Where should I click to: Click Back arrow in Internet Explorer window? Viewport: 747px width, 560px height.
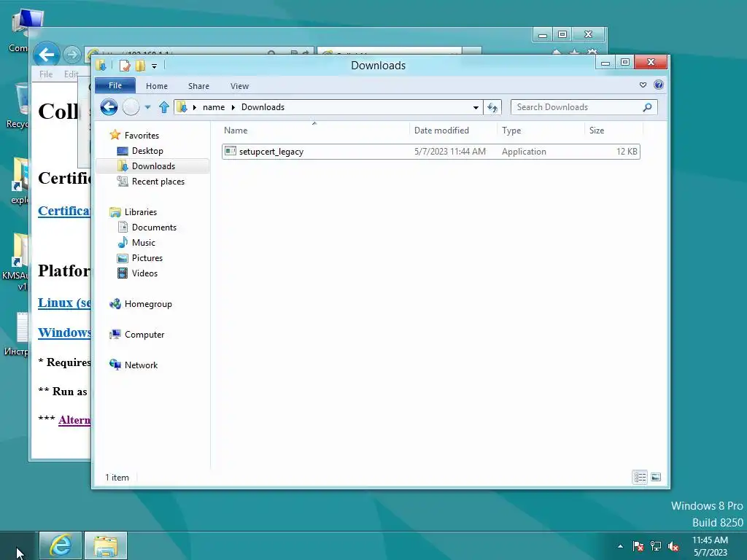point(46,55)
